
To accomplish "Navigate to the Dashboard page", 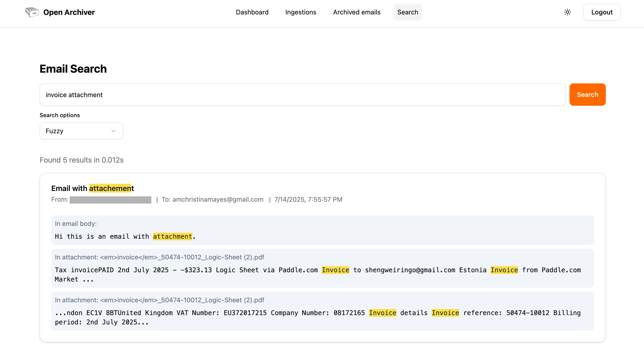I will 252,12.
